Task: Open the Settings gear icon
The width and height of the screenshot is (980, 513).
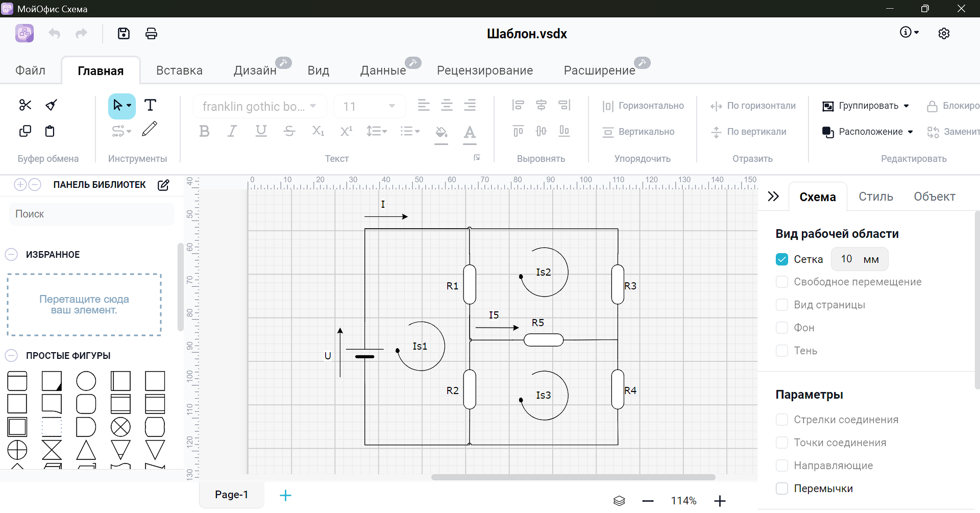Action: (944, 34)
